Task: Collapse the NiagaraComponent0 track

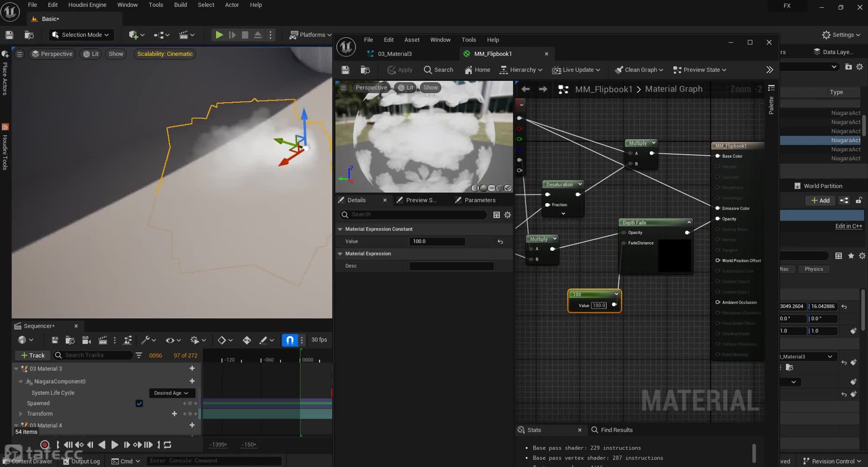Action: click(x=20, y=381)
